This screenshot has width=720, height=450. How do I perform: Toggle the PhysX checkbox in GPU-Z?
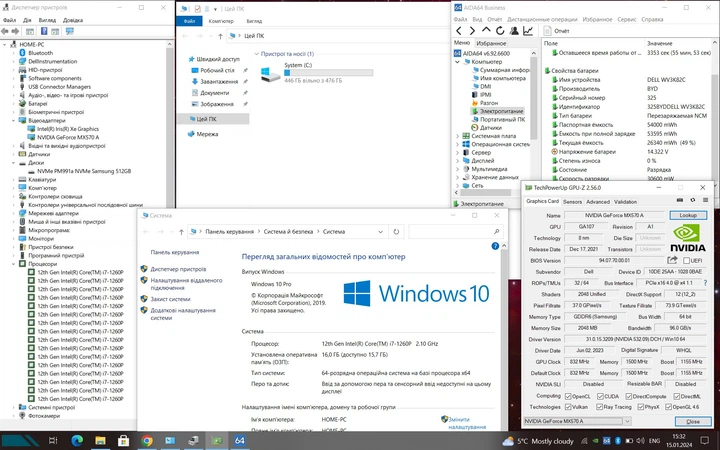pyautogui.click(x=641, y=407)
